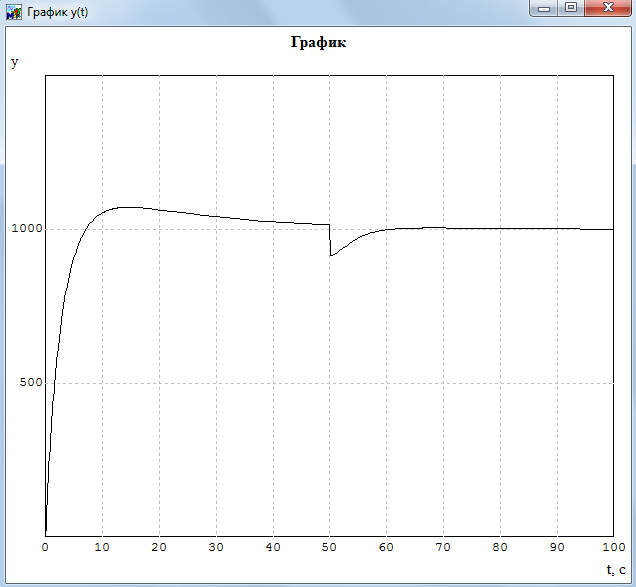Click the window title 'График y(t)'
636x587 pixels.
coord(58,12)
